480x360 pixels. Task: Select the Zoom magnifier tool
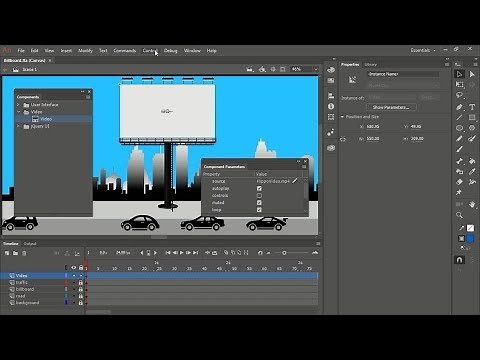tap(459, 215)
